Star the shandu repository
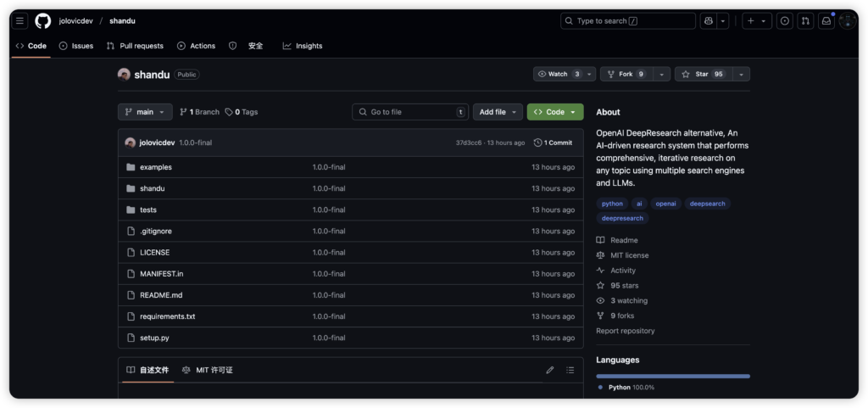Image resolution: width=868 pixels, height=408 pixels. pos(703,74)
